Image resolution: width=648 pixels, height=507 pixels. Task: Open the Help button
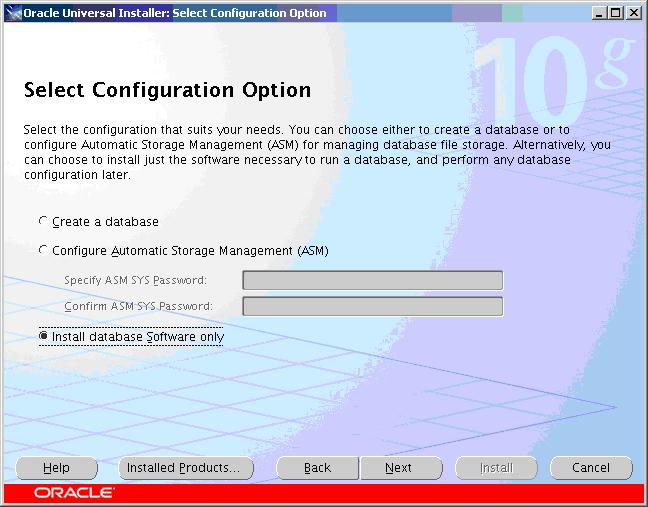[x=57, y=468]
